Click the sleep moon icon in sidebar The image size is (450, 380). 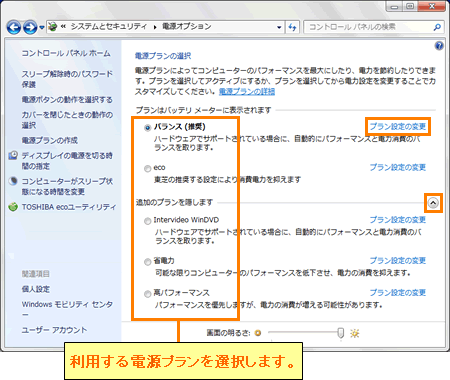pyautogui.click(x=13, y=181)
